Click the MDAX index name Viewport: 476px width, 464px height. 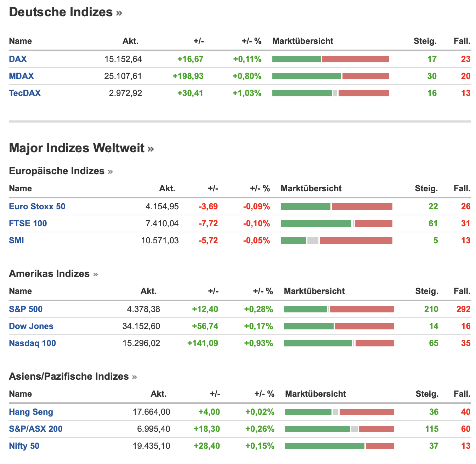pyautogui.click(x=21, y=76)
